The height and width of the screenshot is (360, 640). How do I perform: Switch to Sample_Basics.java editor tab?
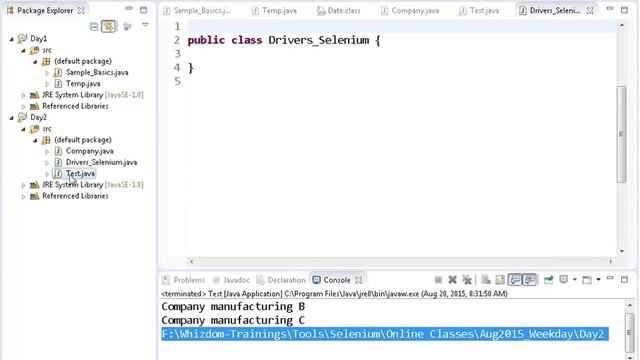click(197, 11)
